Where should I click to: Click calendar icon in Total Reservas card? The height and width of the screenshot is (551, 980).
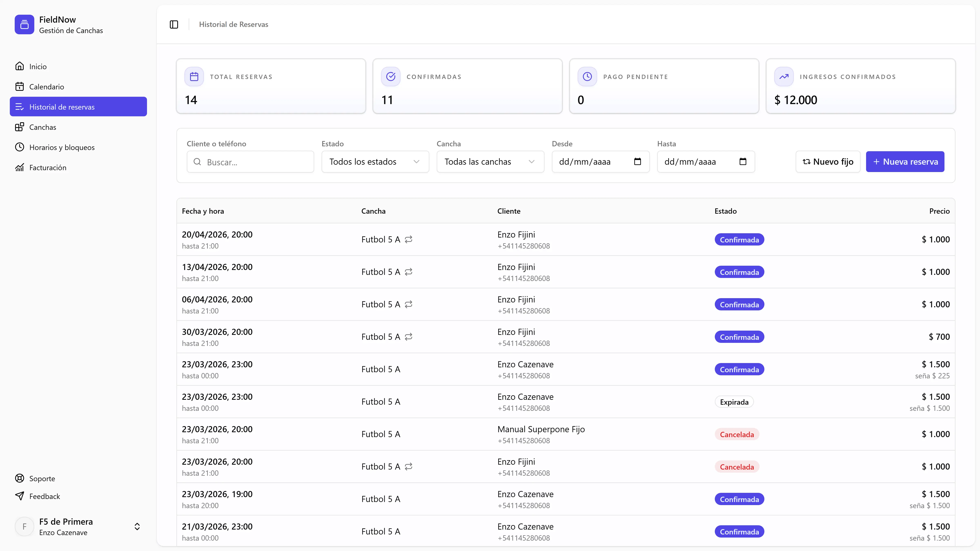[194, 77]
